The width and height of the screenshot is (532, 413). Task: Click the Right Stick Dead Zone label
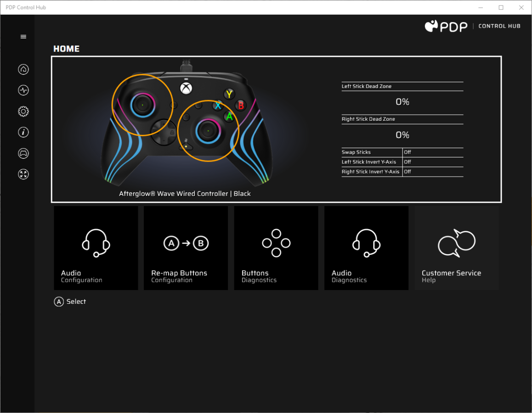[368, 119]
